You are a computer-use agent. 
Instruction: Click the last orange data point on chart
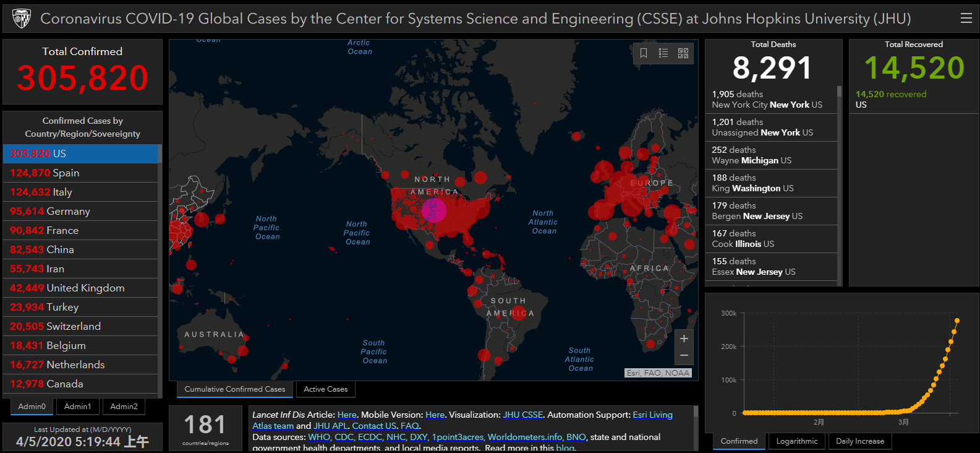[x=957, y=321]
